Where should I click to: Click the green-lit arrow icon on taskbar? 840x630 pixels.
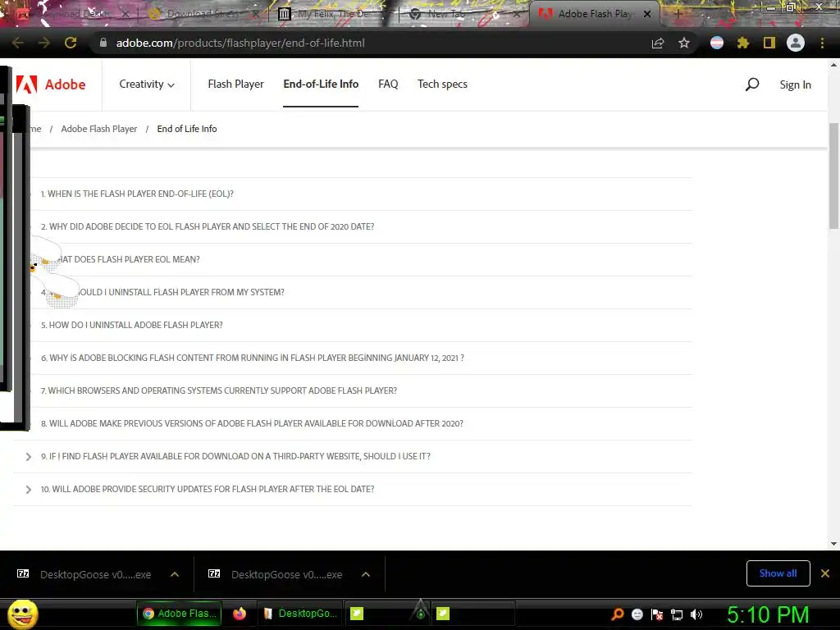click(x=421, y=610)
